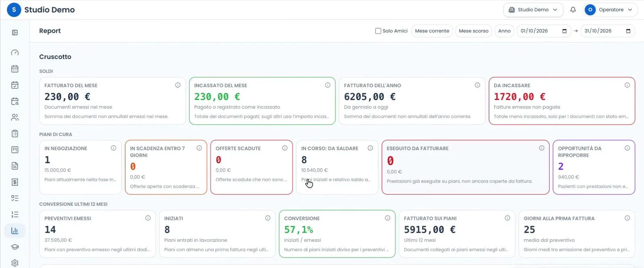Open the calendar with checkmark sidebar icon
Screen dimensions: 644x268
point(15,85)
